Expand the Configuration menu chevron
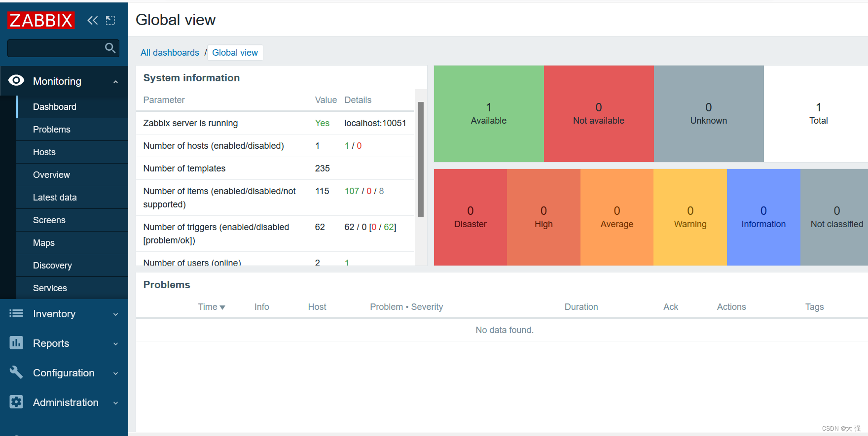 tap(115, 373)
